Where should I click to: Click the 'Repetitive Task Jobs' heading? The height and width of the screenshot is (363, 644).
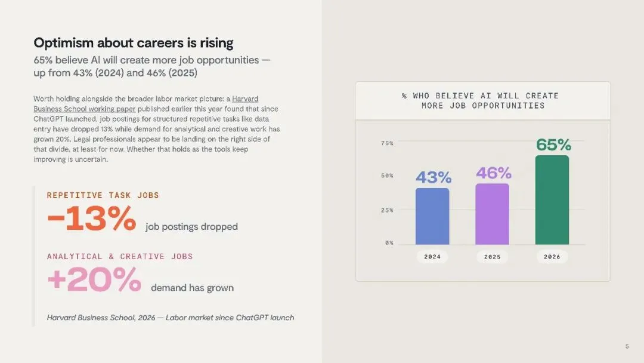[x=103, y=195]
